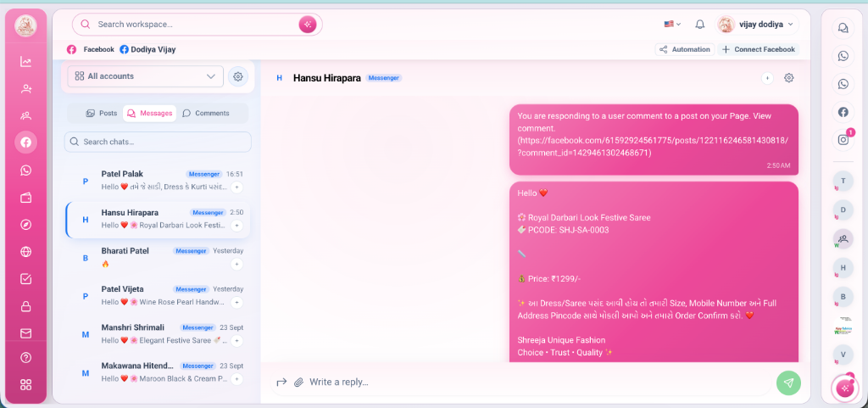The image size is (868, 408).
Task: Open the WhatsApp icon in left sidebar
Action: (25, 170)
